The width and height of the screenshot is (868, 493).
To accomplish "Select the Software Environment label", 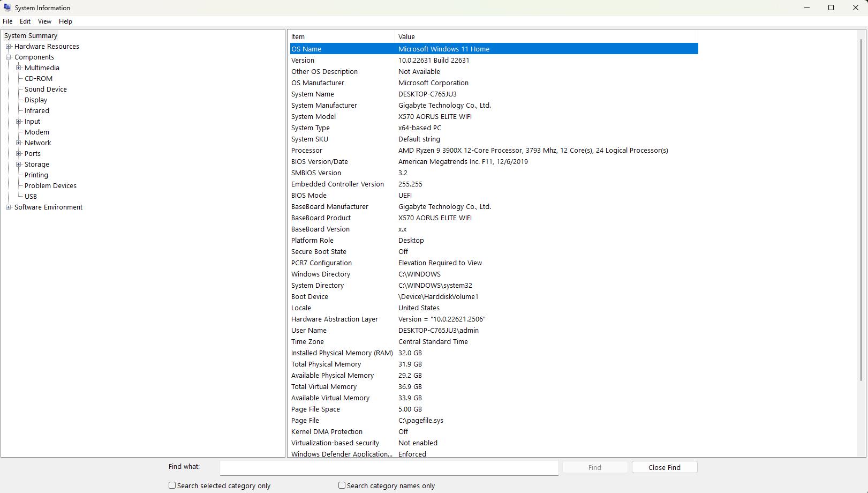I will tap(48, 207).
